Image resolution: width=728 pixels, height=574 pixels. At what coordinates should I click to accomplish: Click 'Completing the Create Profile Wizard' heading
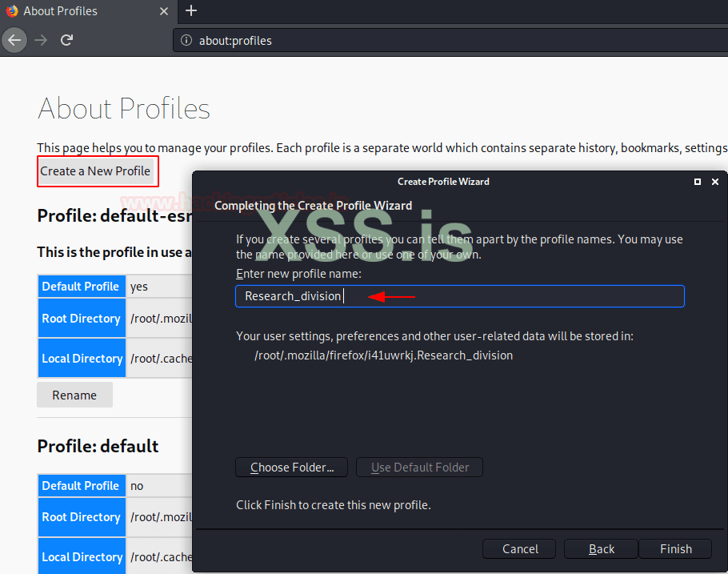click(314, 206)
